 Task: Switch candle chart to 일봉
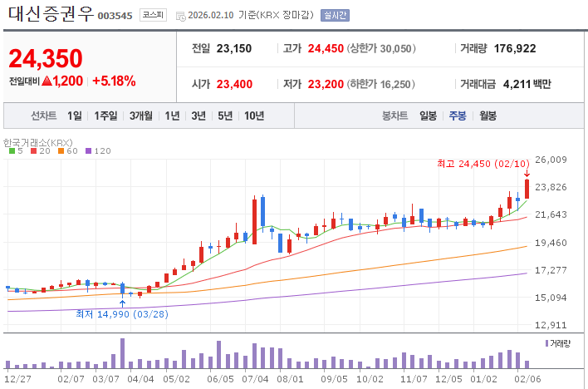click(428, 116)
